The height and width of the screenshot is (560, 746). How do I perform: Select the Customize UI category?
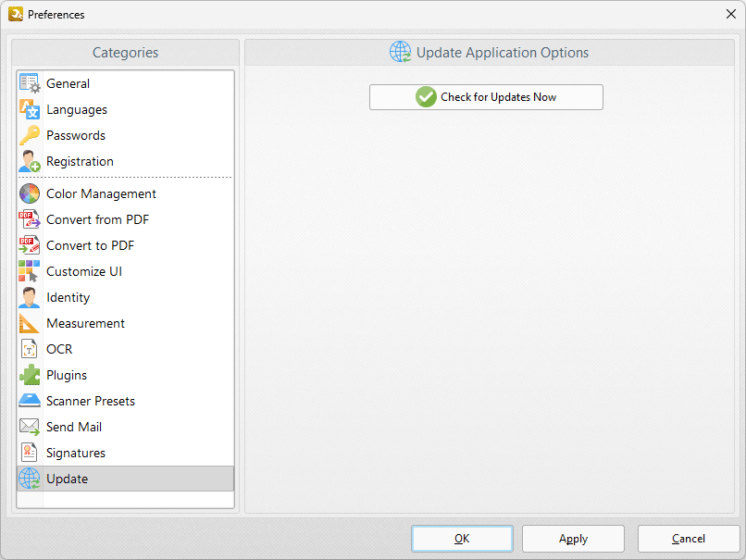(126, 271)
